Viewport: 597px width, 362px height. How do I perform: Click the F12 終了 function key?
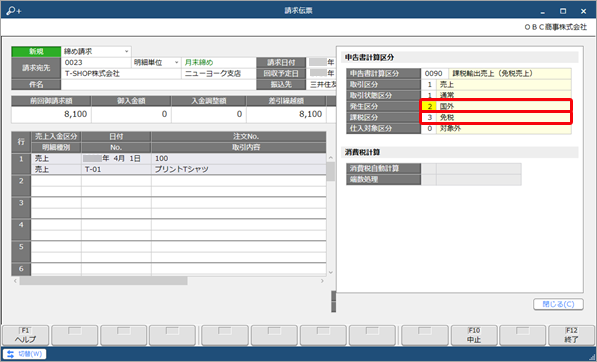tap(571, 335)
